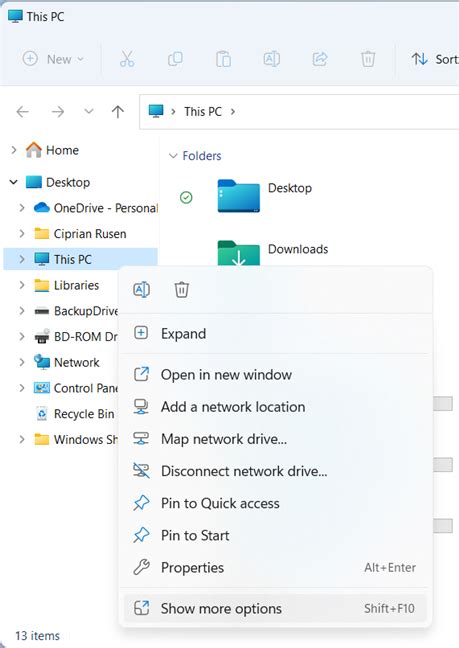Viewport: 459px width, 648px height.
Task: Expand the Network tree node
Action: coord(22,362)
